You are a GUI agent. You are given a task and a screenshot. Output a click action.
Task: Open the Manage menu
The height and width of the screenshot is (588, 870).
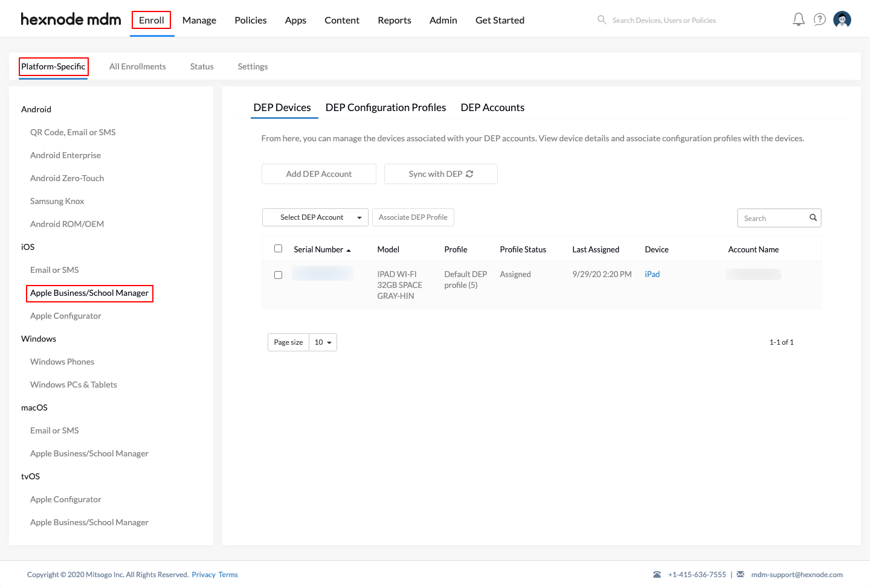tap(199, 21)
